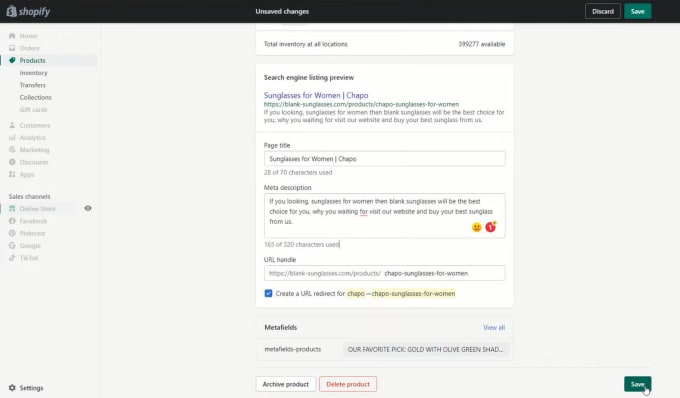Uncheck Create a URL redirect checkbox
680x398 pixels.
[268, 294]
